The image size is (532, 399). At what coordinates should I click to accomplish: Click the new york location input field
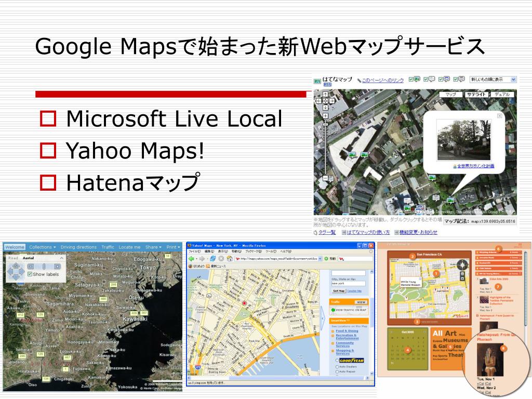pos(349,283)
